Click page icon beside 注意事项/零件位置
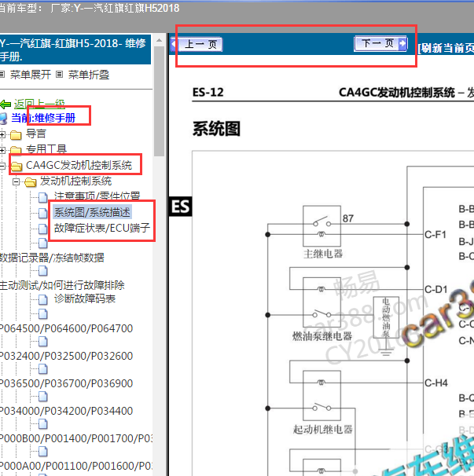This screenshot has width=474, height=476. [x=43, y=197]
